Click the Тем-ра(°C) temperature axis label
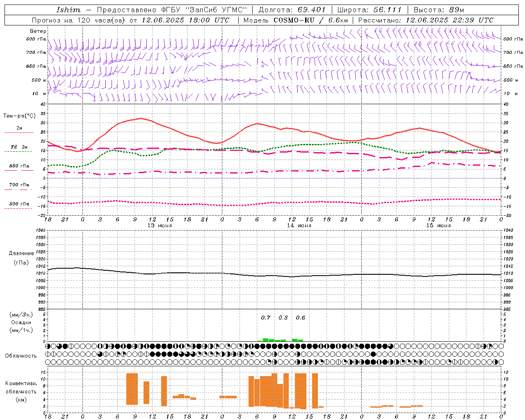Image resolution: width=525 pixels, height=420 pixels. click(x=19, y=116)
